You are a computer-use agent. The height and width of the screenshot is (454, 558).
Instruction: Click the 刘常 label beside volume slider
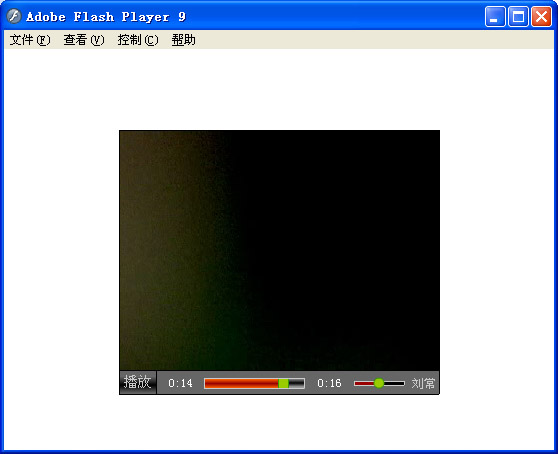click(423, 383)
